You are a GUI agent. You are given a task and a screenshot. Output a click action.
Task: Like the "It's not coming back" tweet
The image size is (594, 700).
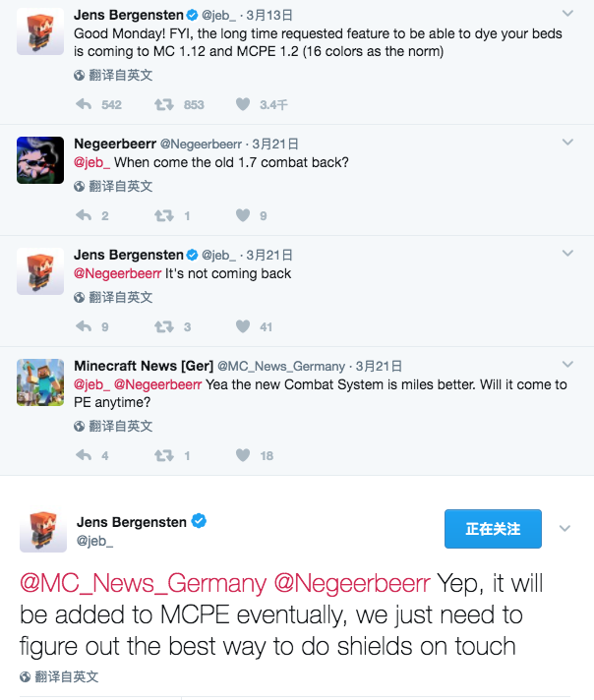click(243, 326)
